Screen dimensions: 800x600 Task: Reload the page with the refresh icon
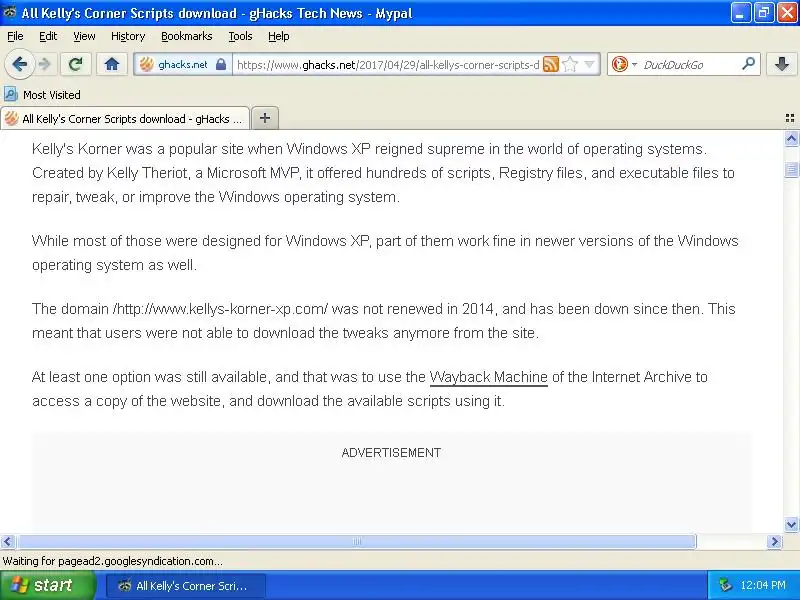[76, 64]
